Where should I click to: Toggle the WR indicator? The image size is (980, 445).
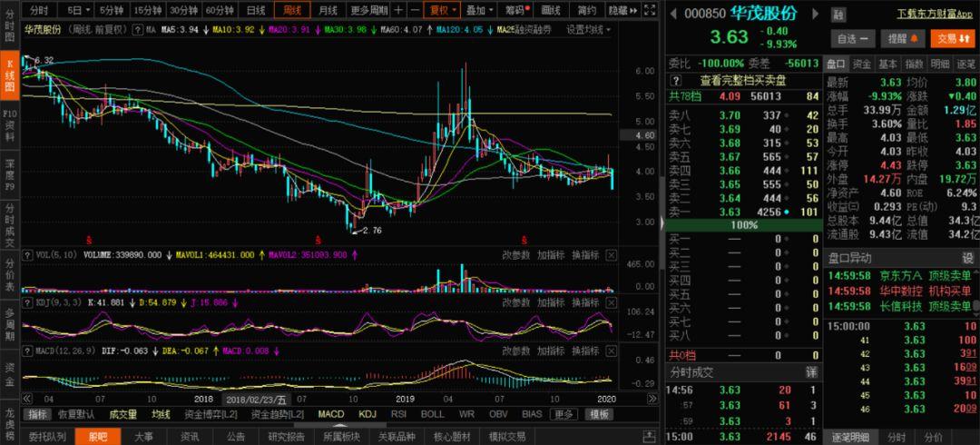click(x=466, y=414)
